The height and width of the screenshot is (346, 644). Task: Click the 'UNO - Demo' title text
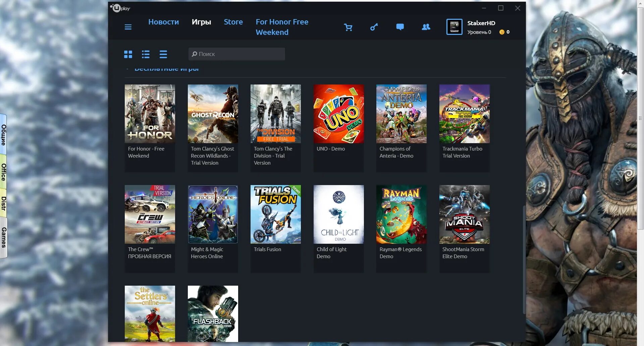coord(331,149)
